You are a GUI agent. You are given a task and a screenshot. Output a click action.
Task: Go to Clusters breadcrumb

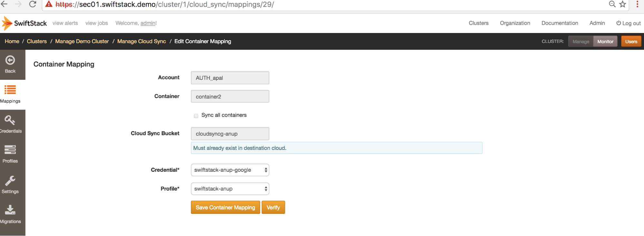[x=37, y=41]
